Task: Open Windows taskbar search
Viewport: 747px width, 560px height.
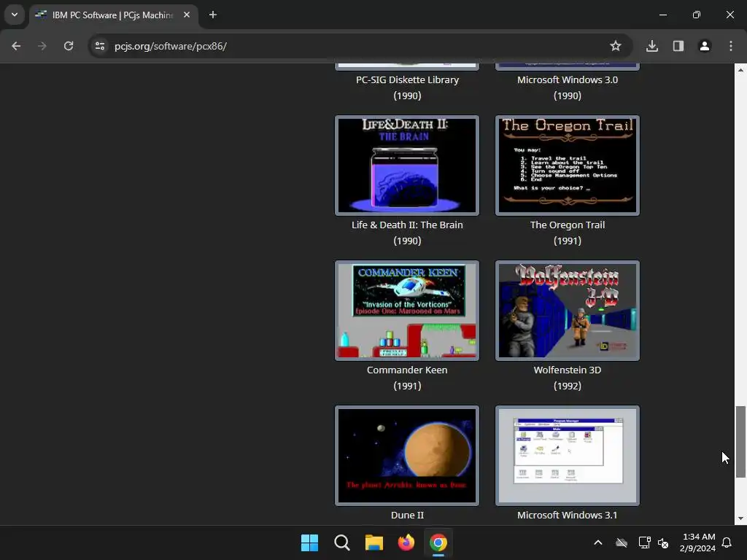Action: pos(342,542)
